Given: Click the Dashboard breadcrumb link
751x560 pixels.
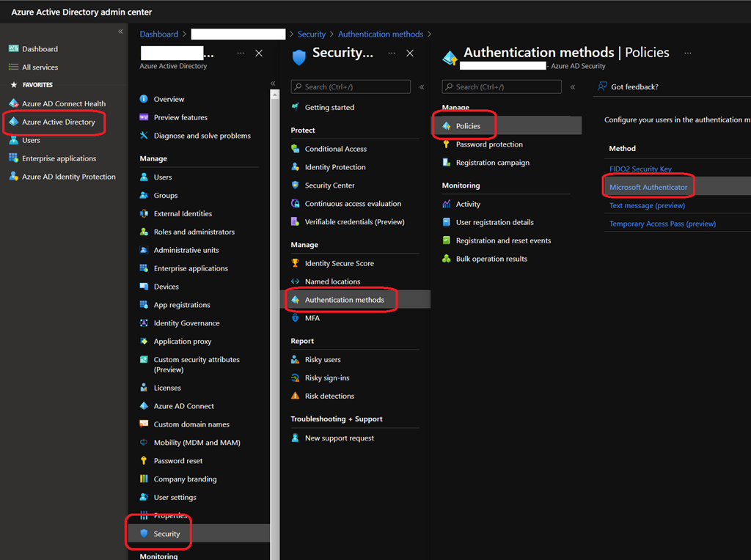Looking at the screenshot, I should 158,34.
